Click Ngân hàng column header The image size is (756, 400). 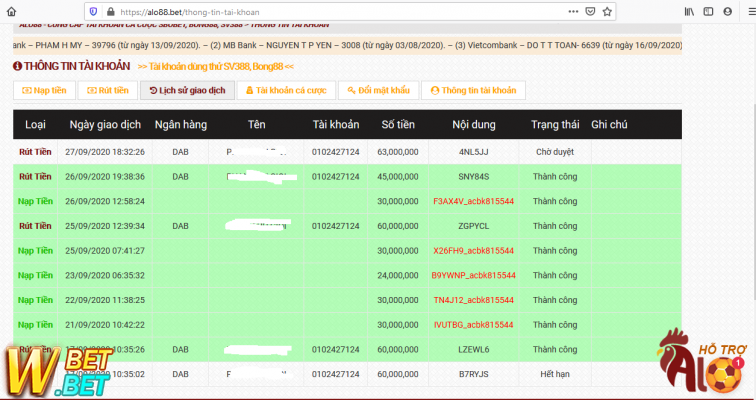[x=181, y=124]
